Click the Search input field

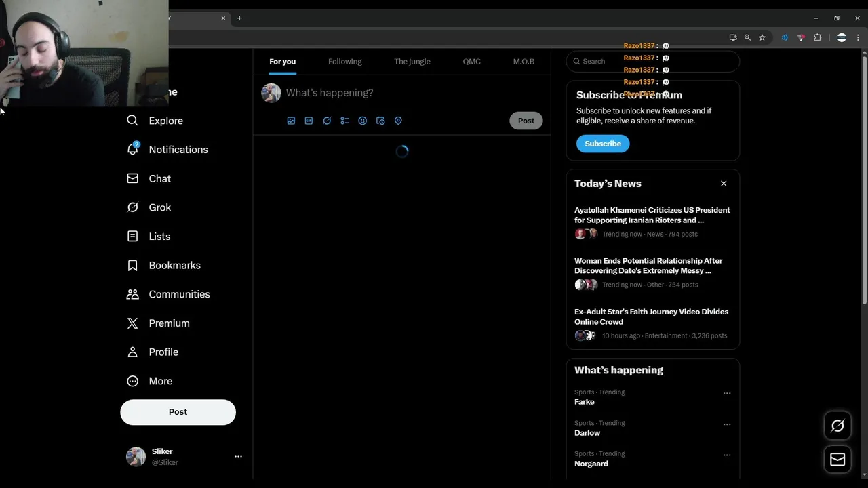(652, 61)
